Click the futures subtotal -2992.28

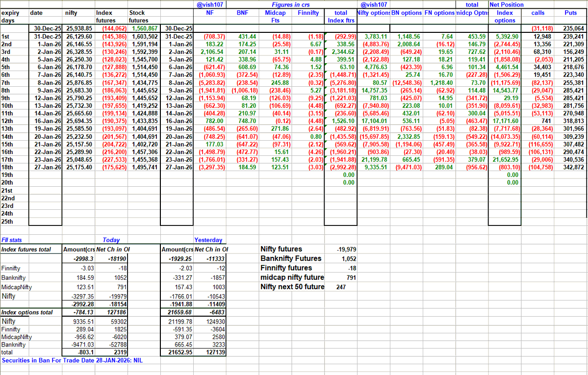(82, 304)
